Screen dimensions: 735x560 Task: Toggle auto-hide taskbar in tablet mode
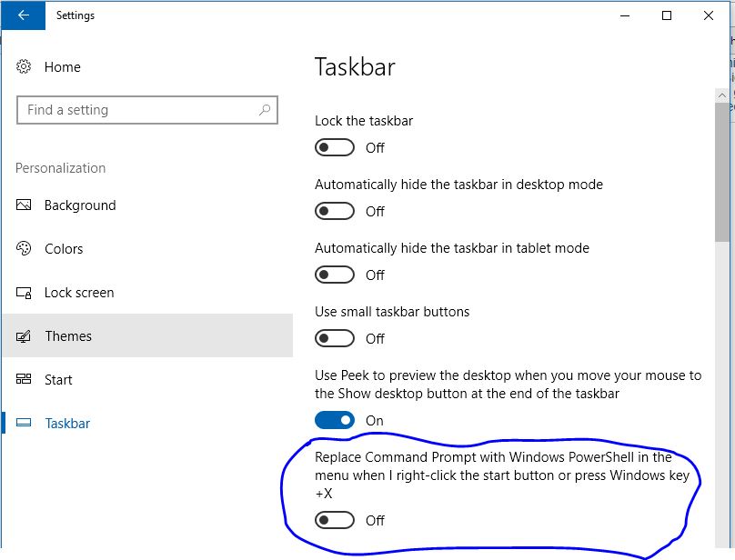pos(334,275)
